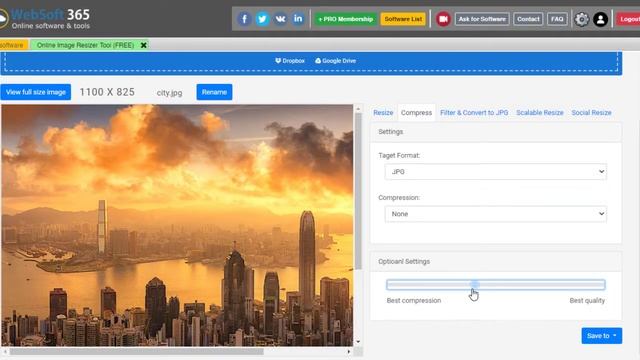Screen dimensions: 640x360
Task: Open the user profile icon
Action: tap(600, 19)
